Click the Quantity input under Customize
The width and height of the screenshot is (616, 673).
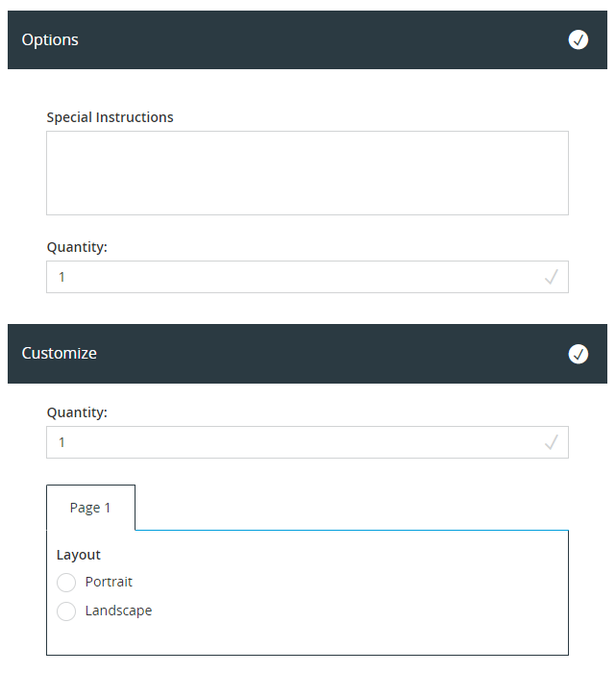tap(288, 442)
